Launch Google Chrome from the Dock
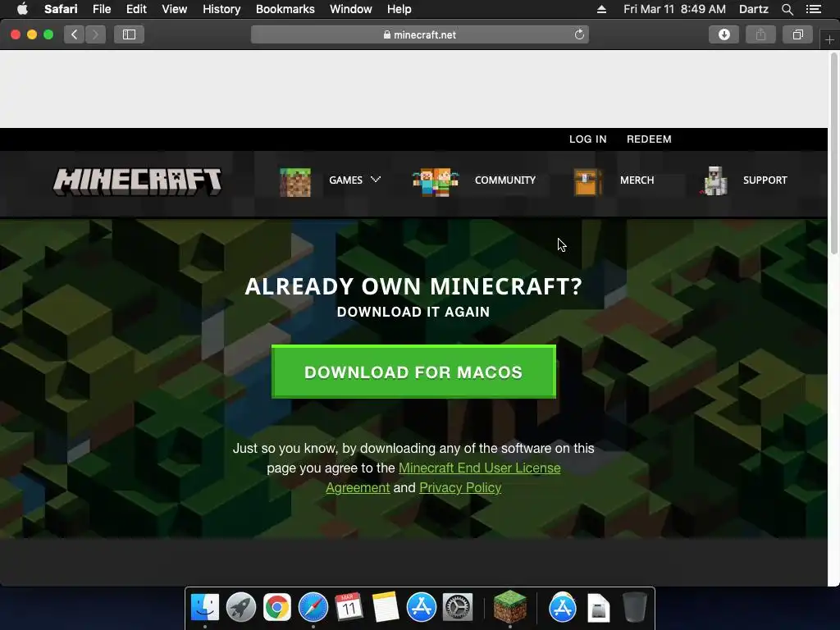This screenshot has height=630, width=840. tap(277, 608)
